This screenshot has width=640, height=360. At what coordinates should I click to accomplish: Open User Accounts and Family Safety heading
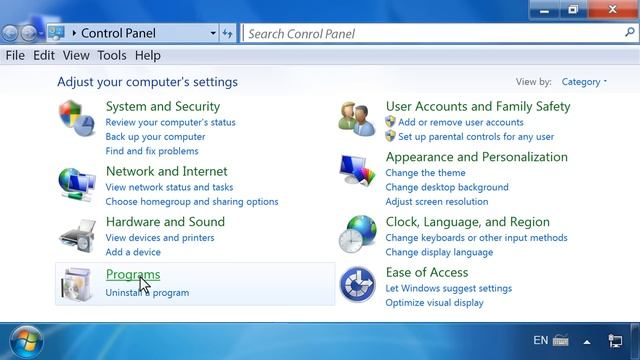point(478,107)
